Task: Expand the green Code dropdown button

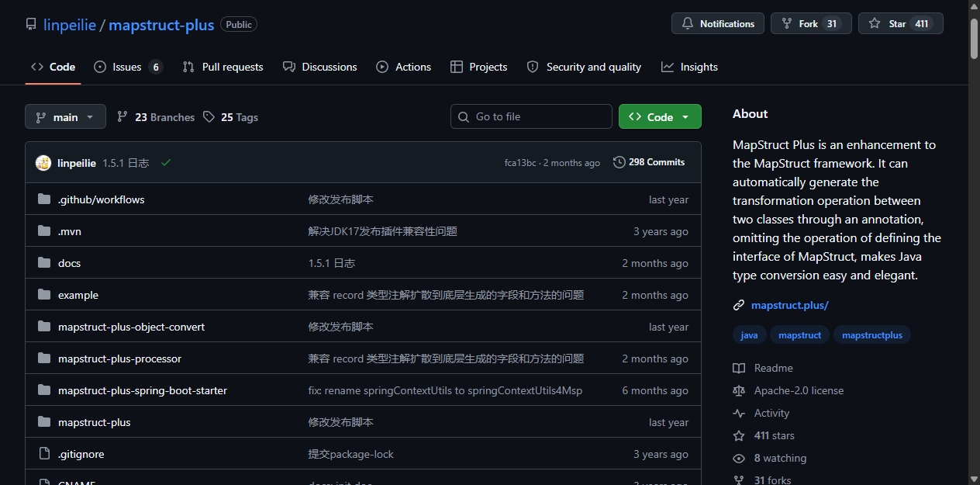Action: pyautogui.click(x=660, y=116)
